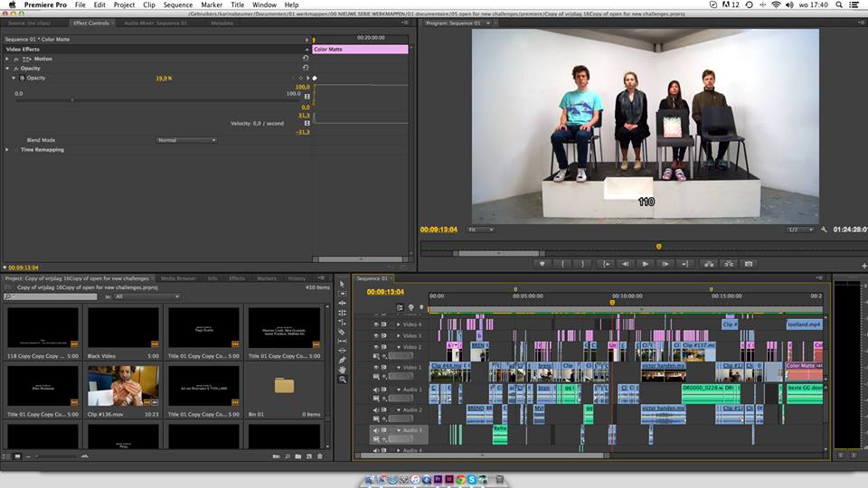Viewport: 868px width, 488px height.
Task: Open button editor plus icon in Program monitor
Action: coord(863,266)
